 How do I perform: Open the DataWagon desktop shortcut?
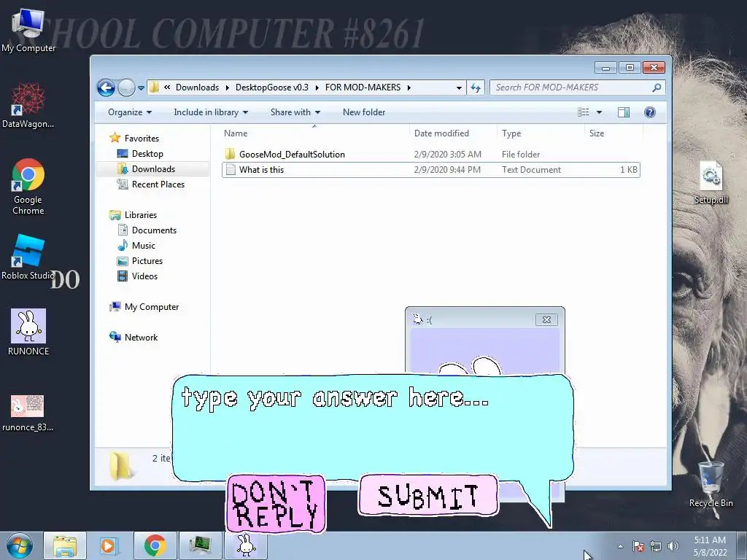pyautogui.click(x=28, y=105)
